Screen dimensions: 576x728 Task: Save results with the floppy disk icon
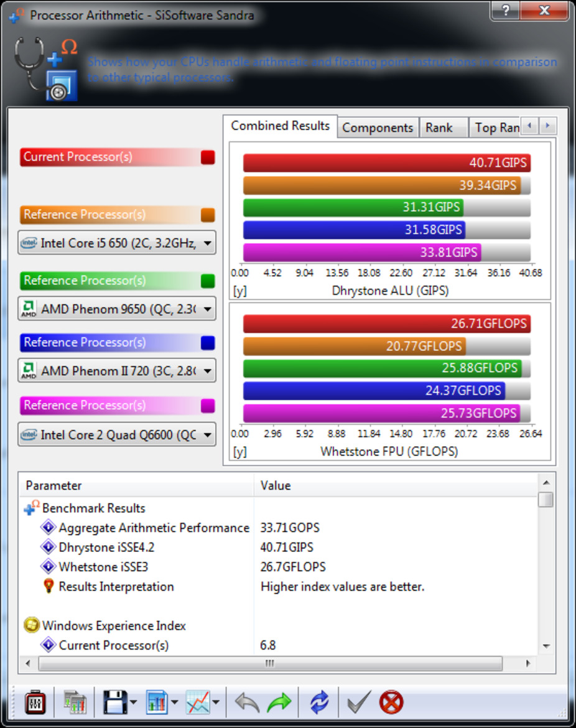pyautogui.click(x=114, y=702)
